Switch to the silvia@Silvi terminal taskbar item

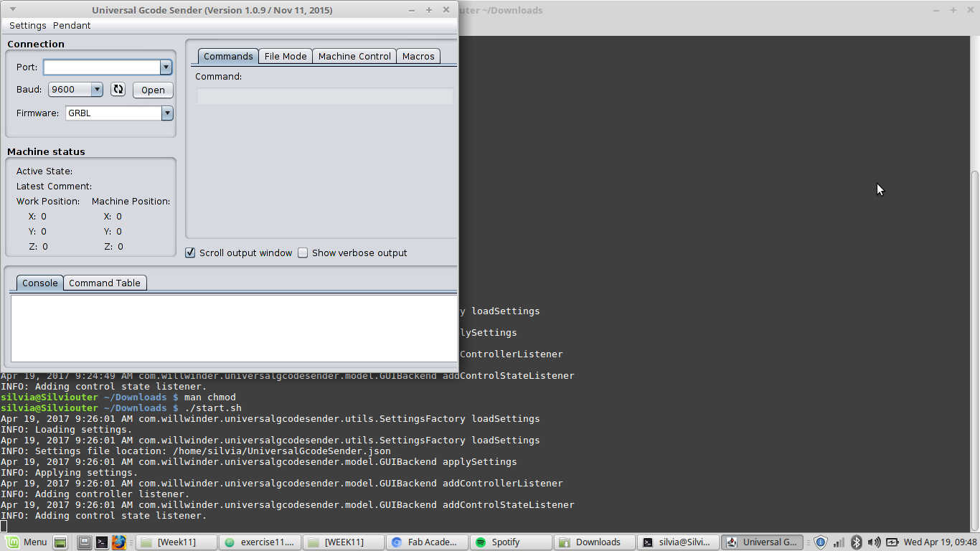tap(678, 542)
